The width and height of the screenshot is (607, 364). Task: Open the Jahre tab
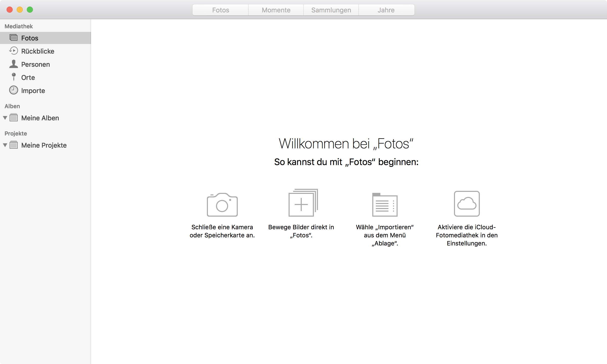tap(386, 10)
